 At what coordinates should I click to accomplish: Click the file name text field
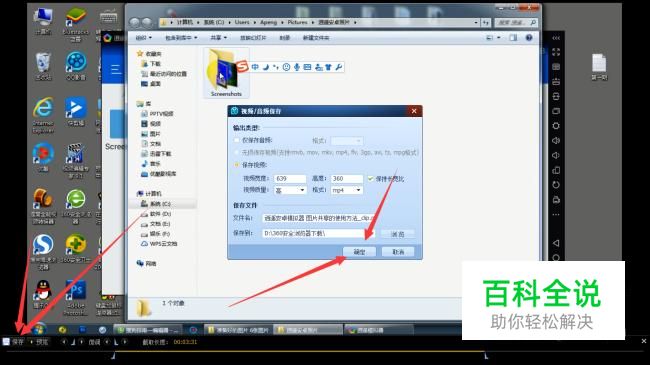click(x=318, y=218)
